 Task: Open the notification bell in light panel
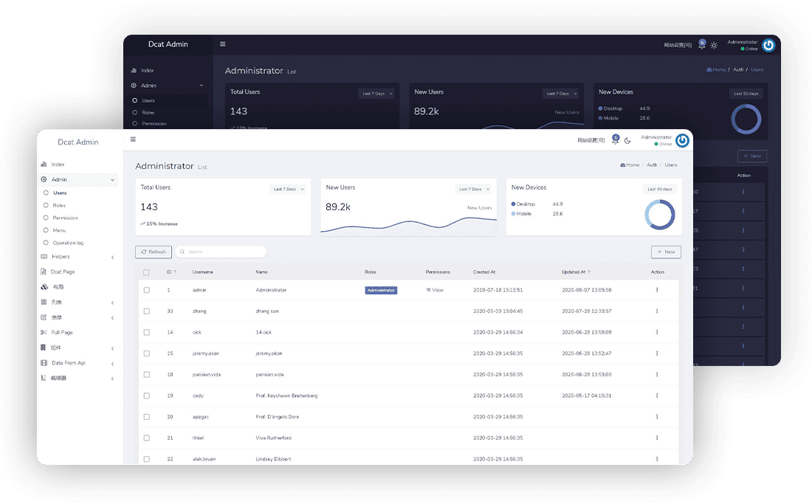pyautogui.click(x=615, y=140)
